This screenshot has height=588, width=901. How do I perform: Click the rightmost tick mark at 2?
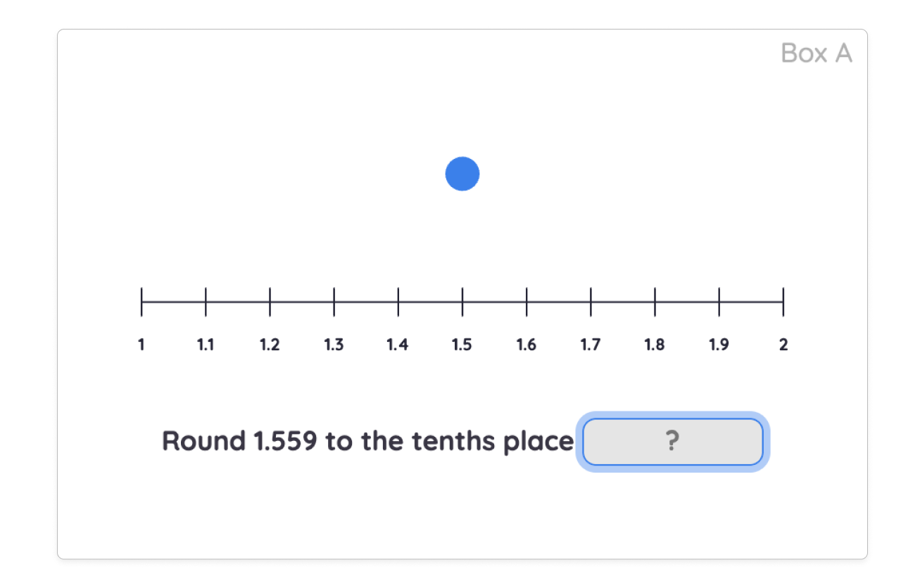coord(783,301)
